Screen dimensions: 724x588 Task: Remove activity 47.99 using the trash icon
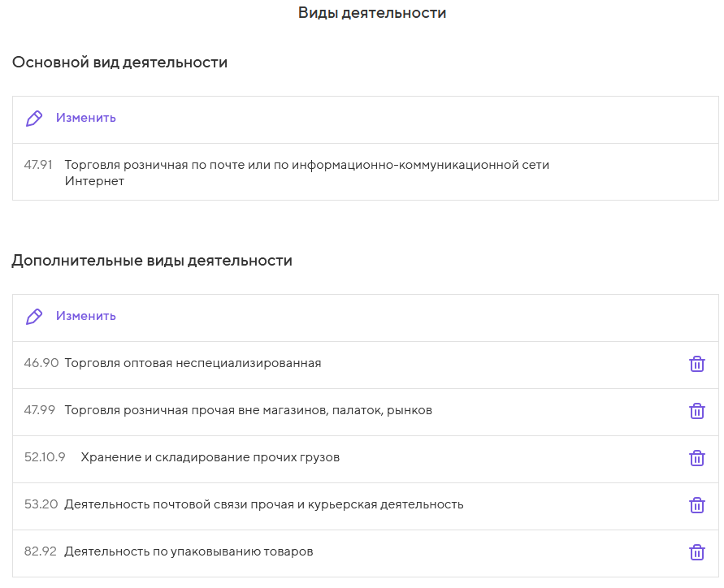pos(696,411)
